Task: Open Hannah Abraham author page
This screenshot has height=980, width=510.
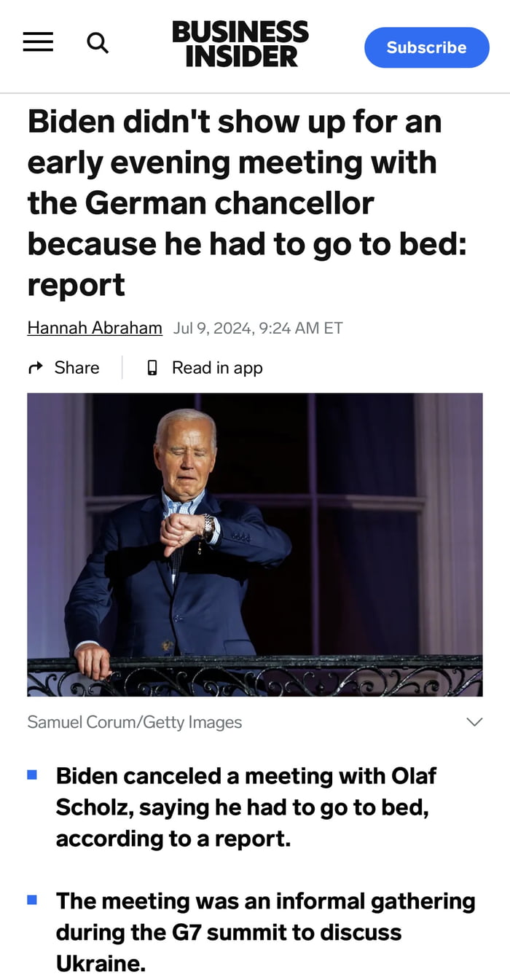Action: [x=95, y=328]
